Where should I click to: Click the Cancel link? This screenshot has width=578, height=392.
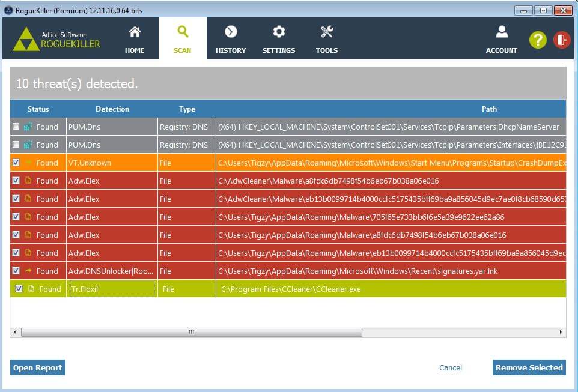click(451, 367)
